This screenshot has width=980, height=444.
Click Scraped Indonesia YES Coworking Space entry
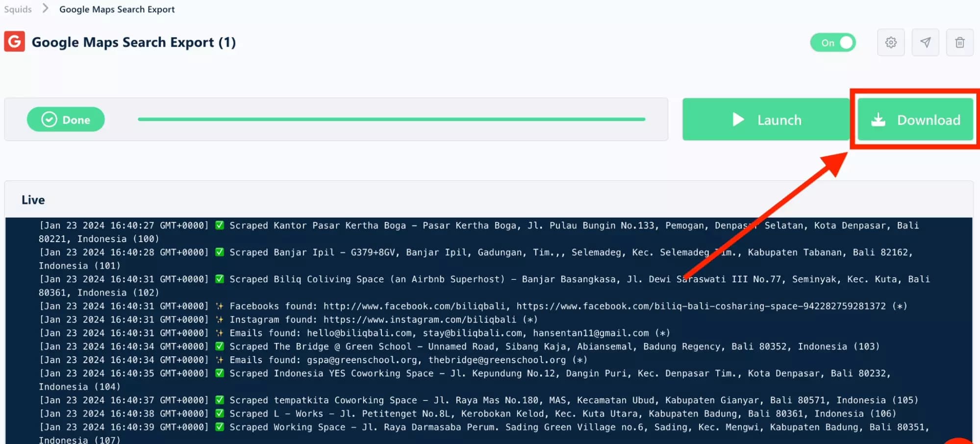465,380
